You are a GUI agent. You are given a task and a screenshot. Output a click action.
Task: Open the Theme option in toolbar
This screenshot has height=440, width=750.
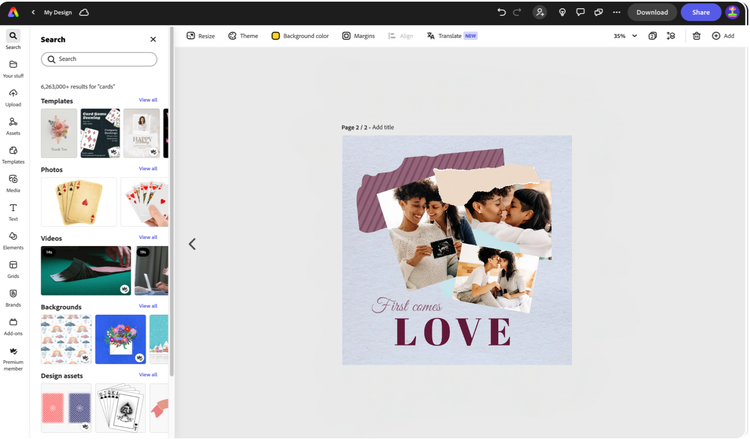point(243,36)
